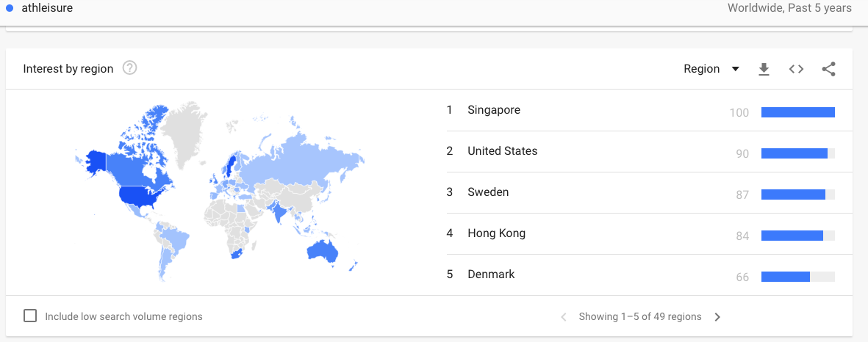Open Denmark region entry
Viewport: 868px width, 342px height.
[491, 274]
